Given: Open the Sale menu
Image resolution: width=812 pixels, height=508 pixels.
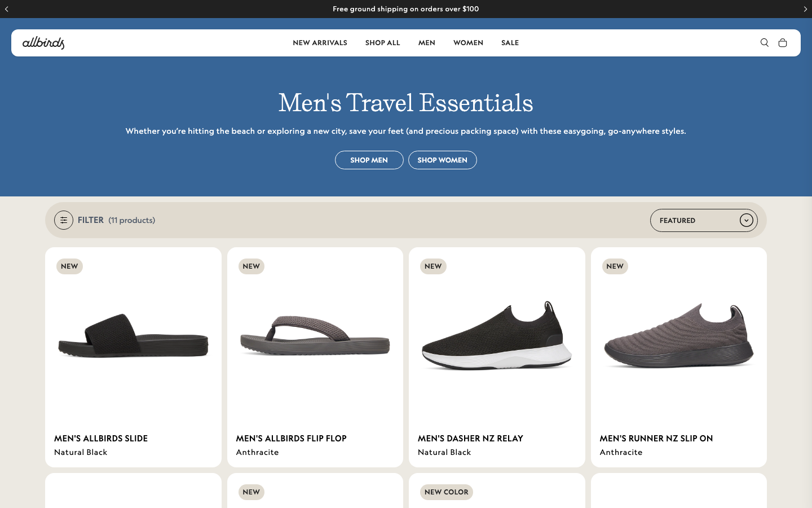Looking at the screenshot, I should (x=510, y=43).
